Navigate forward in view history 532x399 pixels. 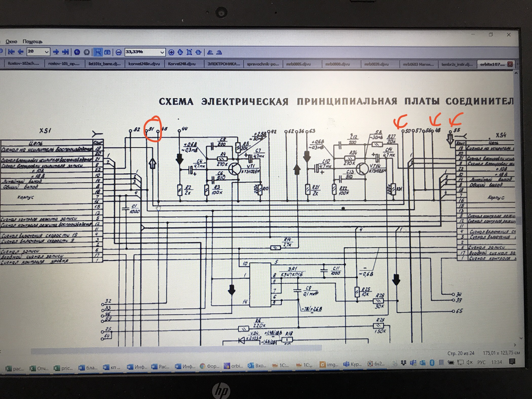pos(87,52)
